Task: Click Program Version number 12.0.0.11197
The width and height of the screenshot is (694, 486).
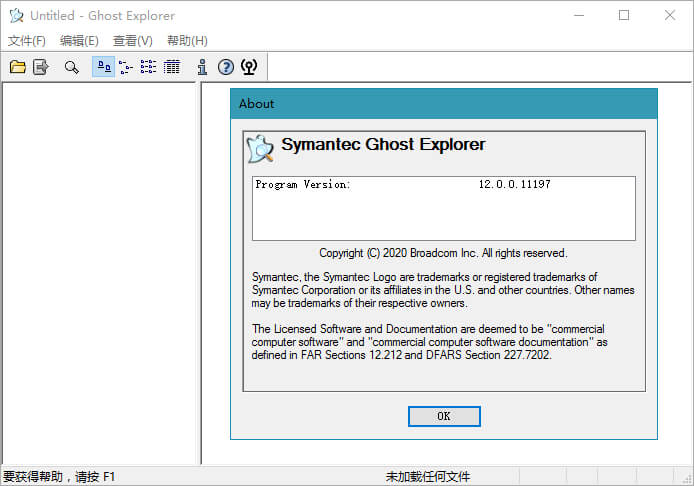Action: [514, 184]
